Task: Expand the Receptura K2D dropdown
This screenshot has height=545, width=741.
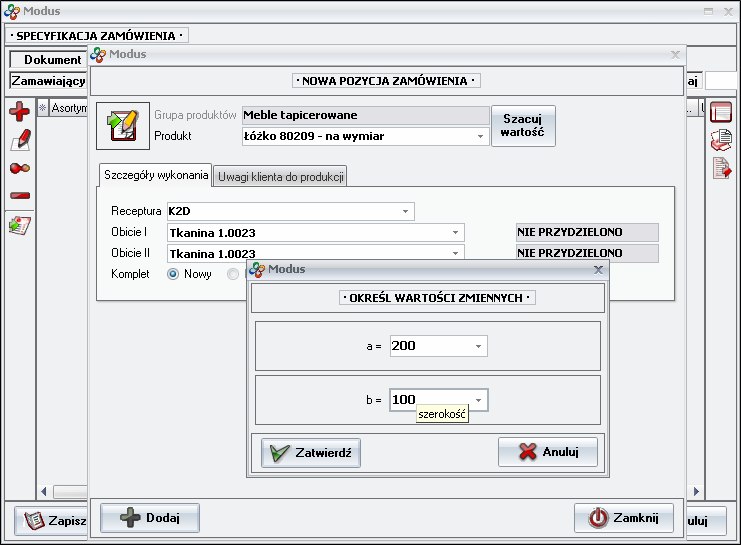Action: coord(405,212)
